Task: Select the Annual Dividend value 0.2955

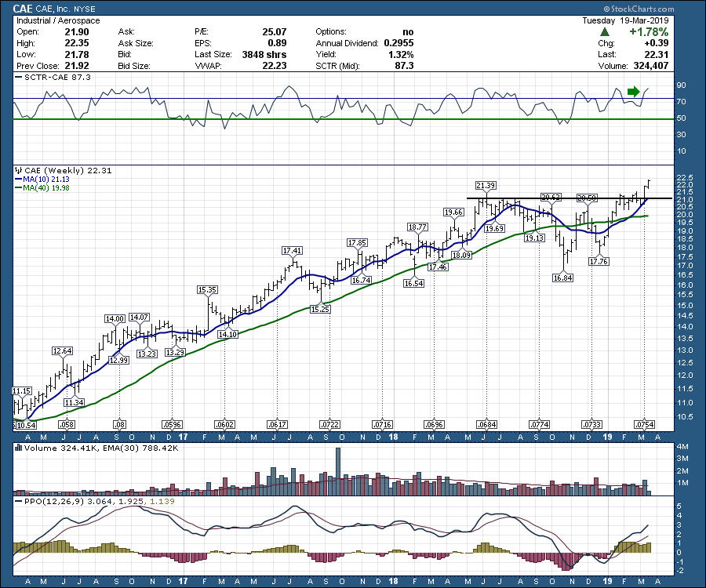Action: (399, 43)
